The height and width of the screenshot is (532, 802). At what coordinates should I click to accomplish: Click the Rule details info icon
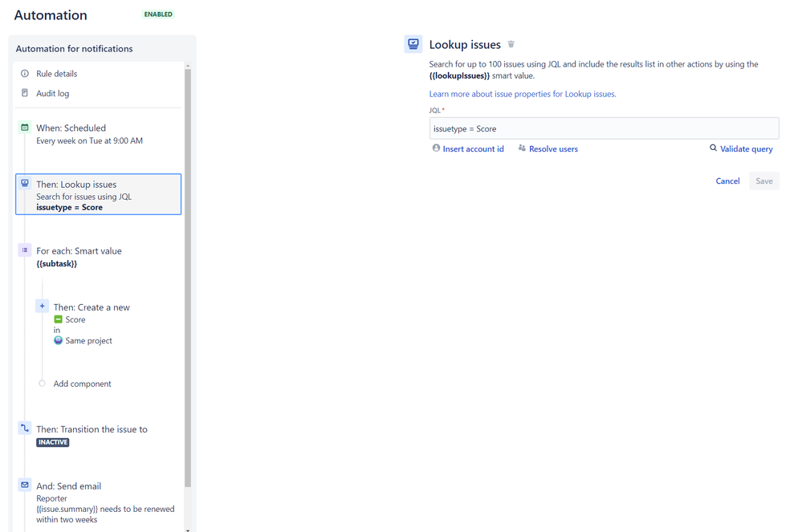pyautogui.click(x=25, y=74)
